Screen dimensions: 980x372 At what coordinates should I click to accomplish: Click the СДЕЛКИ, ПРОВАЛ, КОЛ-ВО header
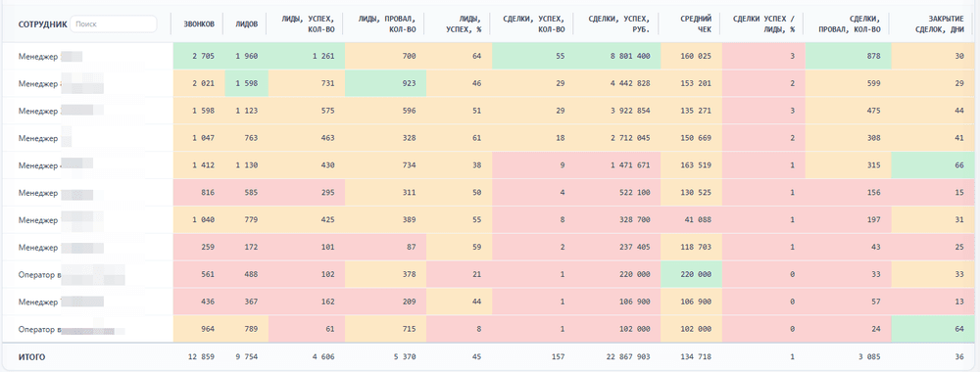pyautogui.click(x=851, y=23)
